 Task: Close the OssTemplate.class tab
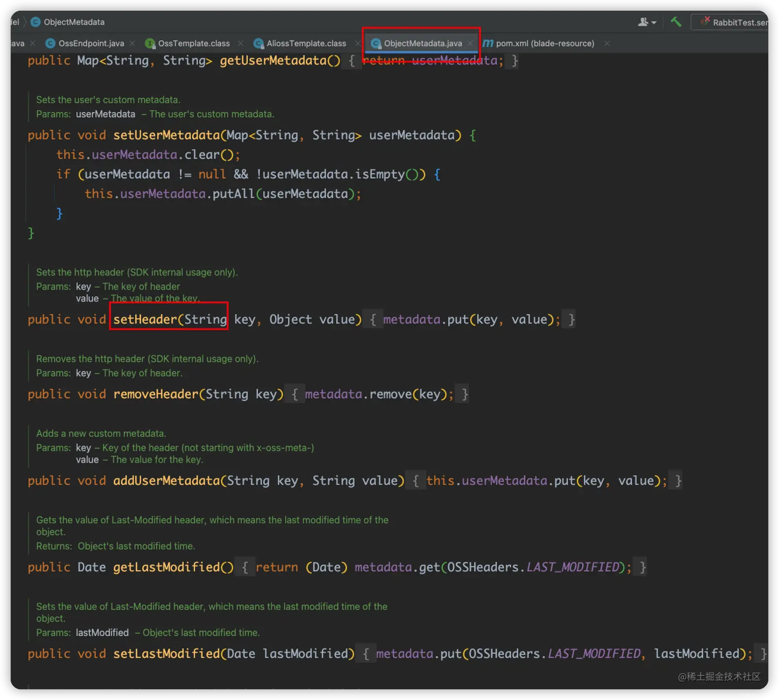point(241,43)
